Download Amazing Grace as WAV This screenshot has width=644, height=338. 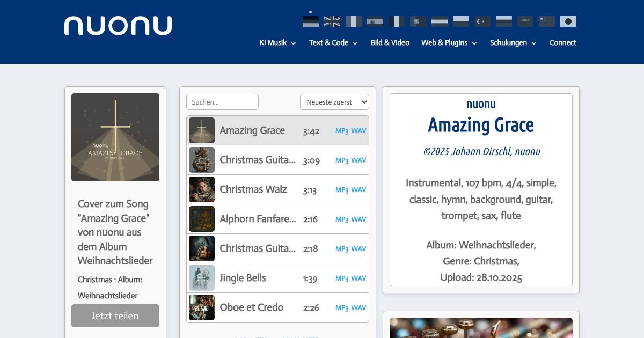(358, 131)
